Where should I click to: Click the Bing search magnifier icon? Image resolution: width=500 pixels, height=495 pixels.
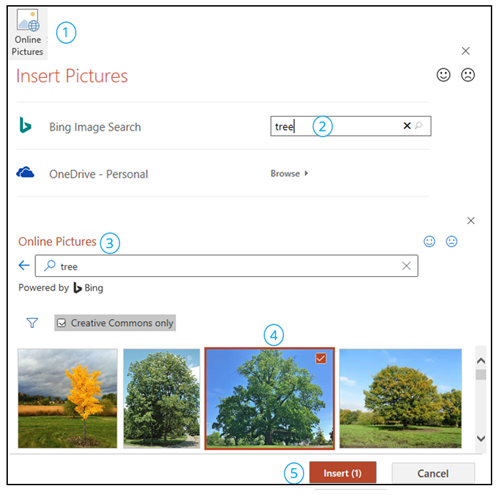coord(418,126)
